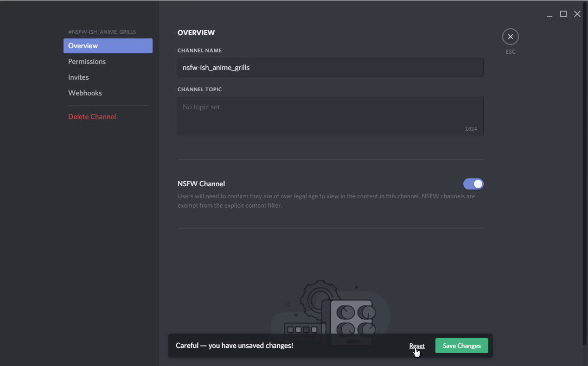This screenshot has width=588, height=366.
Task: Click the minimize window icon
Action: point(549,14)
